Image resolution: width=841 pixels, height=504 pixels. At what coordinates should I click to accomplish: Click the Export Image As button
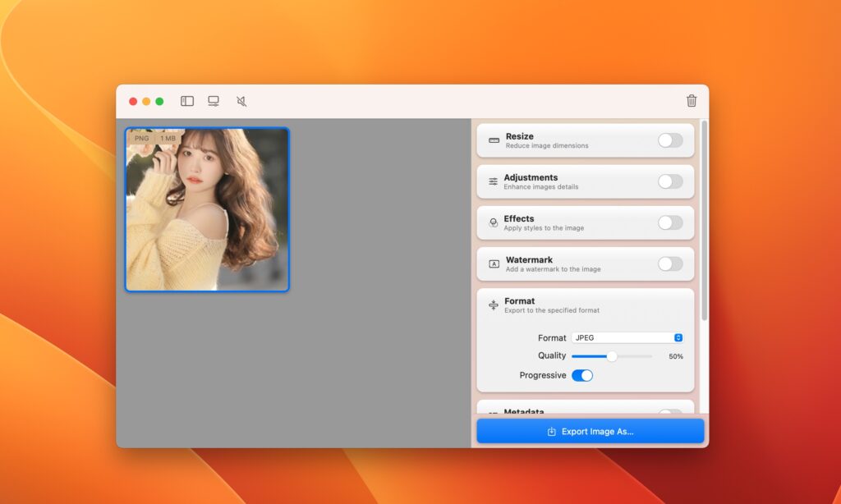click(x=590, y=430)
